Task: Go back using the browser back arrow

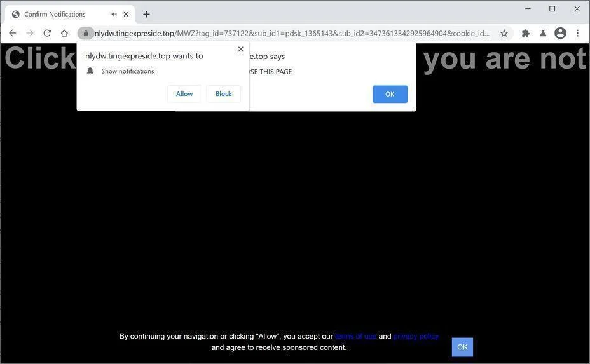Action: pos(13,33)
